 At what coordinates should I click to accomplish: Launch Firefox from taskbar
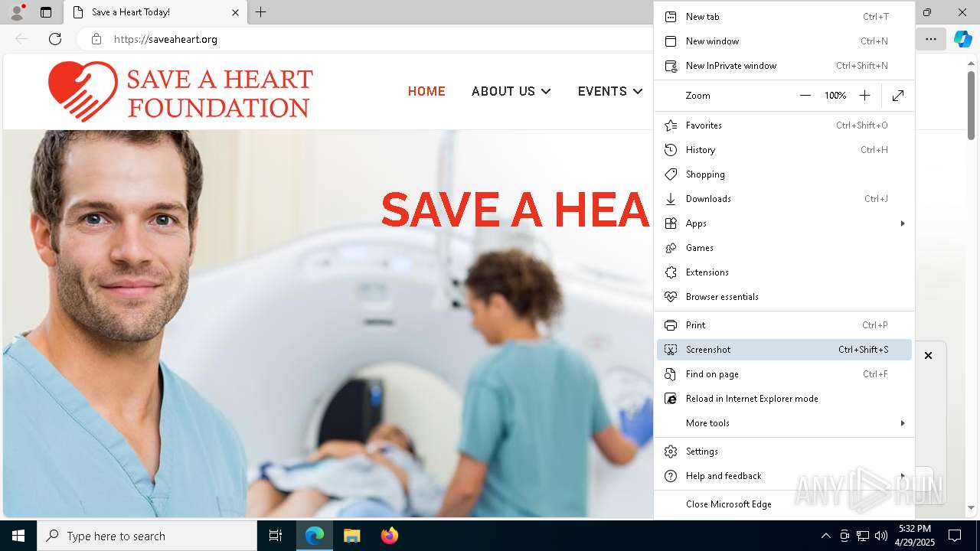point(390,536)
